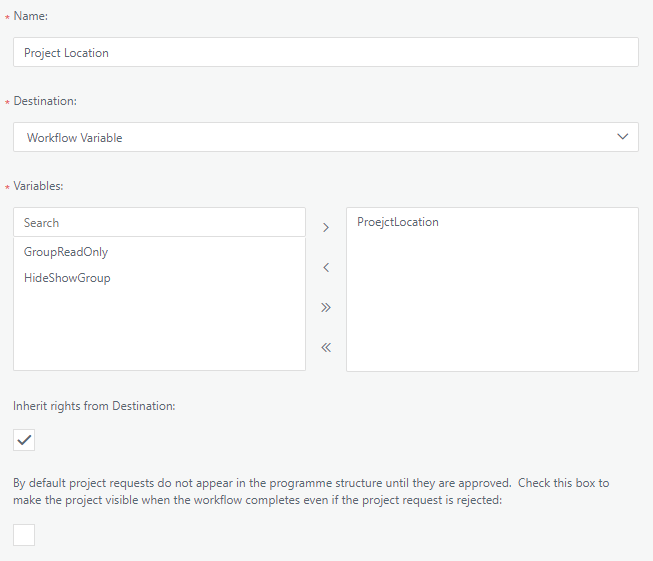
Task: Select HideShowGroup in the available variables list
Action: (67, 278)
